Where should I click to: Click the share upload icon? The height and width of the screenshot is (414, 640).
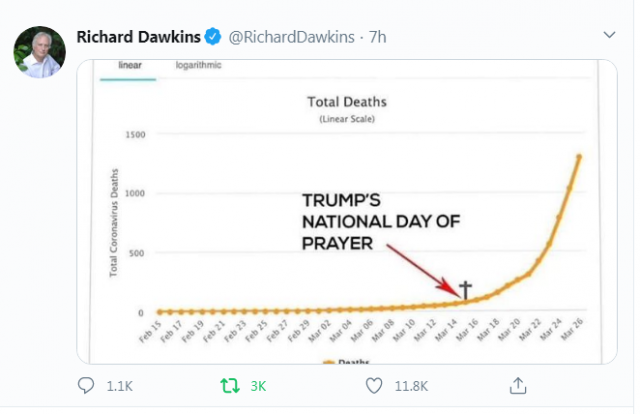pyautogui.click(x=518, y=385)
